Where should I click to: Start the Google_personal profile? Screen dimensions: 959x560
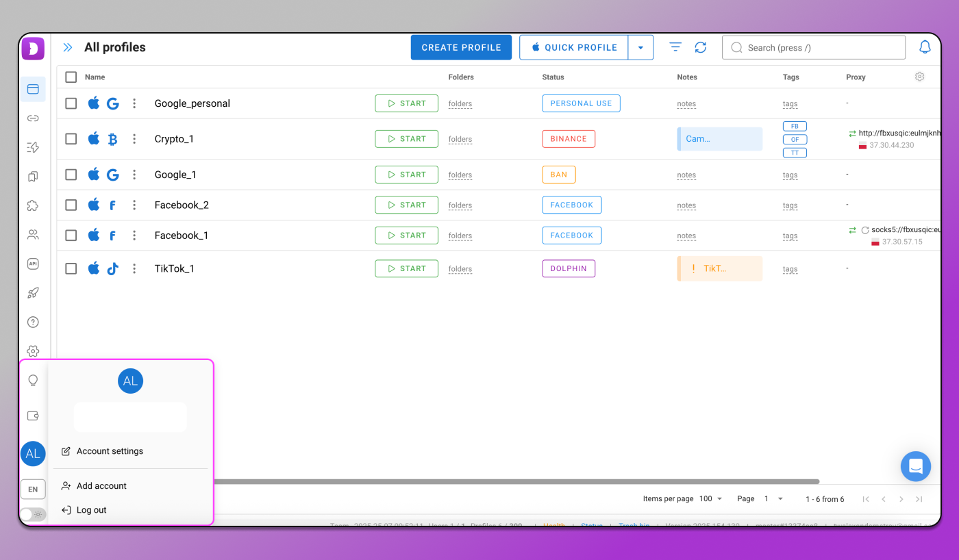click(407, 103)
